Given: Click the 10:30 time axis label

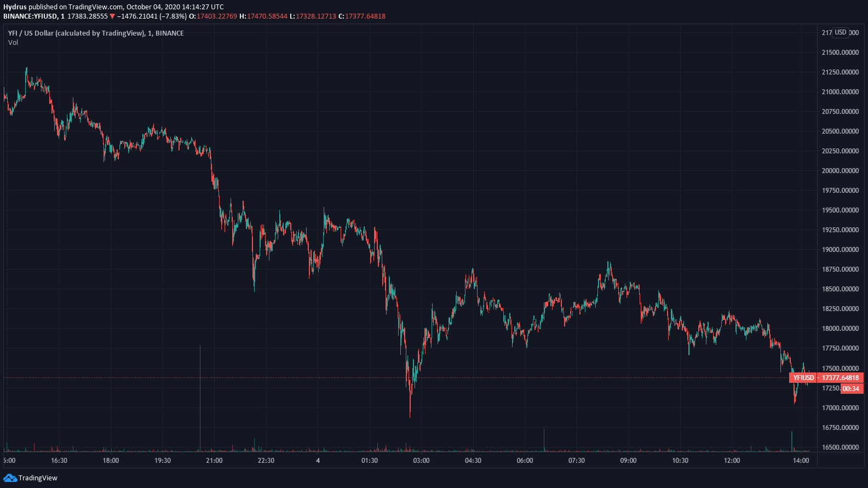Looking at the screenshot, I should [x=680, y=461].
